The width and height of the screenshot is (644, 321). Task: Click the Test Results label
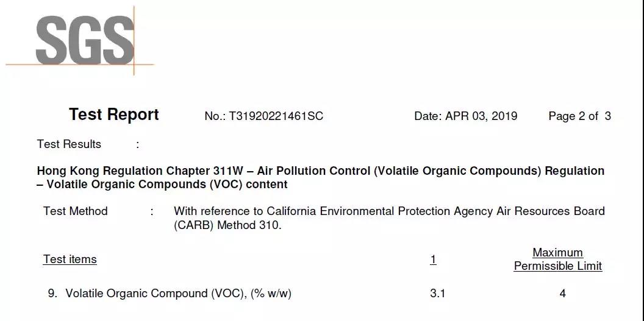(x=69, y=144)
